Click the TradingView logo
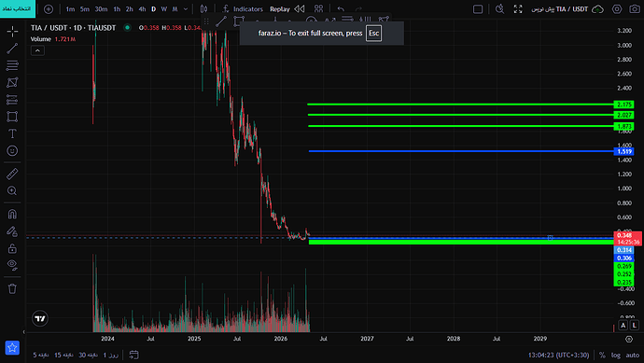The height and width of the screenshot is (363, 644). click(40, 318)
